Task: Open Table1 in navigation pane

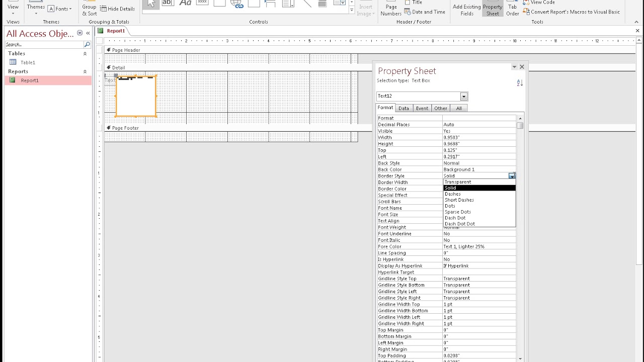Action: 28,62
